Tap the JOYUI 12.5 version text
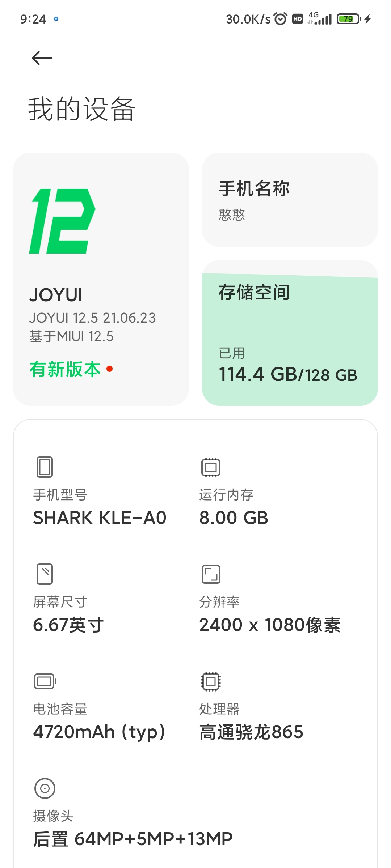This screenshot has width=391, height=868. (93, 318)
